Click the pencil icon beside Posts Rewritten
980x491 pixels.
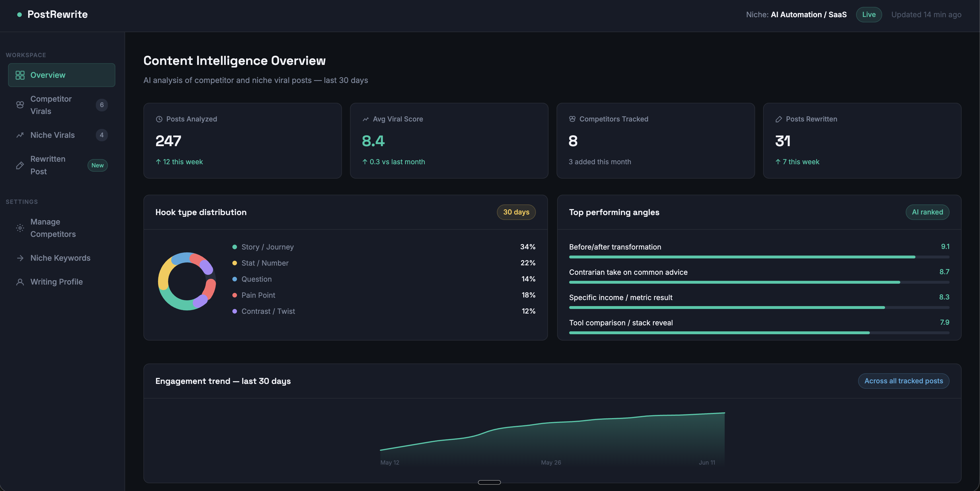click(x=779, y=119)
